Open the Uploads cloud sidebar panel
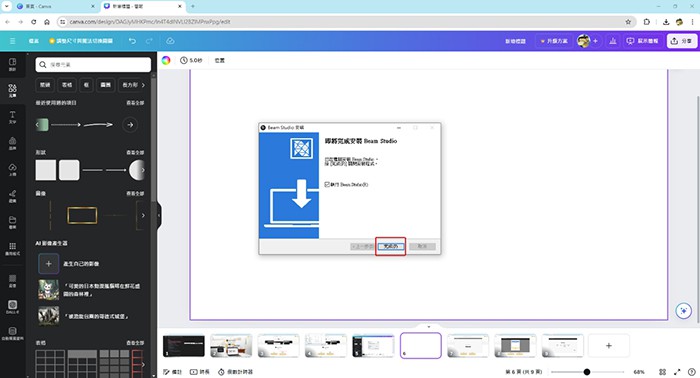The width and height of the screenshot is (700, 378). tap(12, 170)
